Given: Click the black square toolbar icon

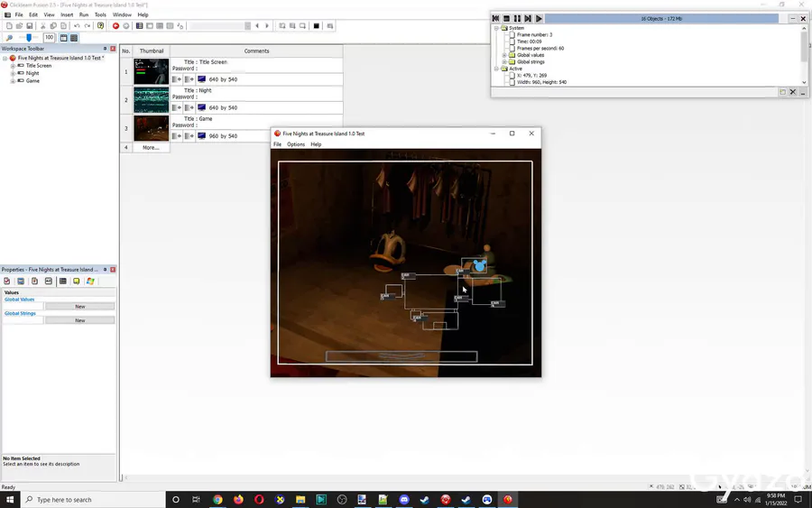Looking at the screenshot, I should tap(317, 26).
